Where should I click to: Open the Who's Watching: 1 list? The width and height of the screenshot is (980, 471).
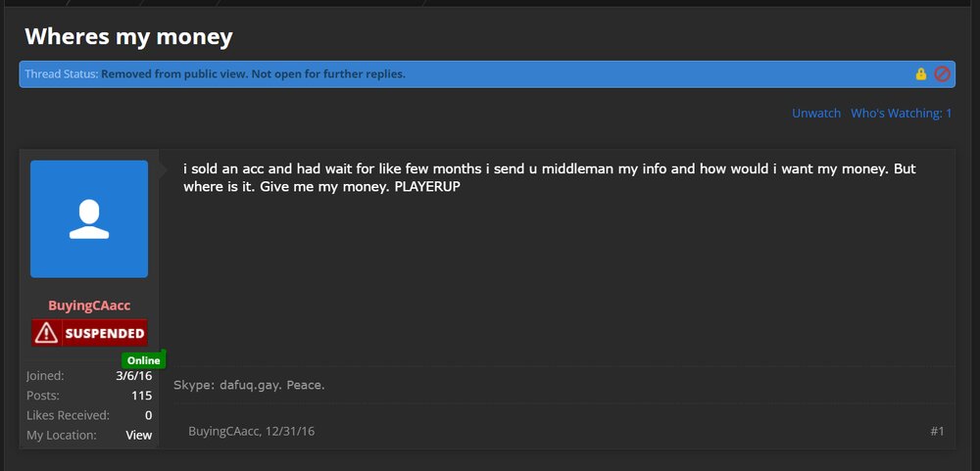902,113
